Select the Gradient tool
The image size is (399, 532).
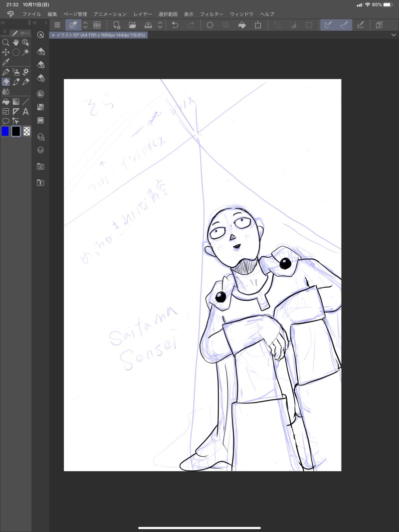(15, 101)
